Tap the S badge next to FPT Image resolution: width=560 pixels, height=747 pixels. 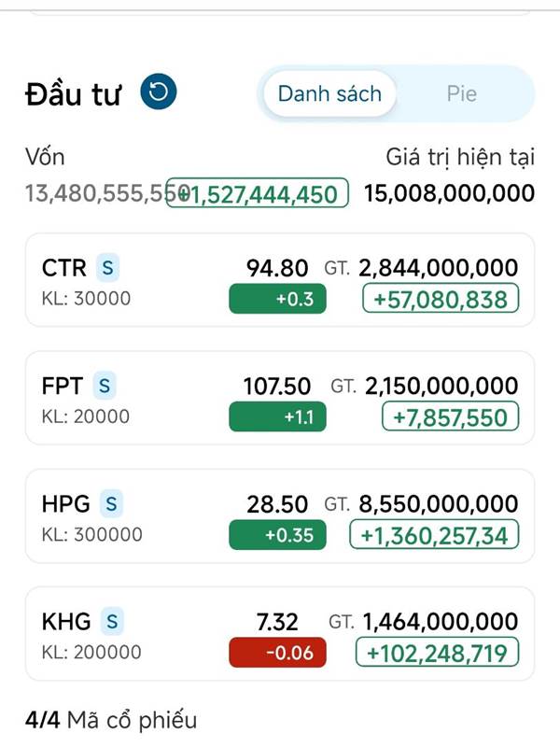(105, 386)
